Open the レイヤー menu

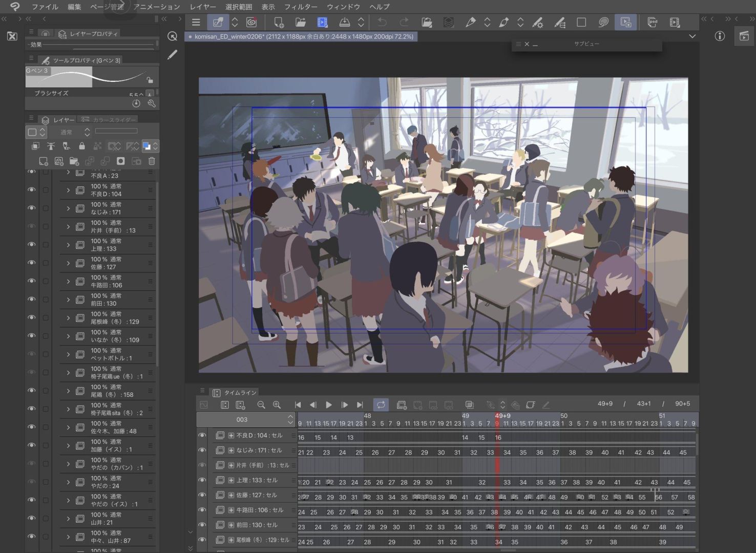pos(203,7)
